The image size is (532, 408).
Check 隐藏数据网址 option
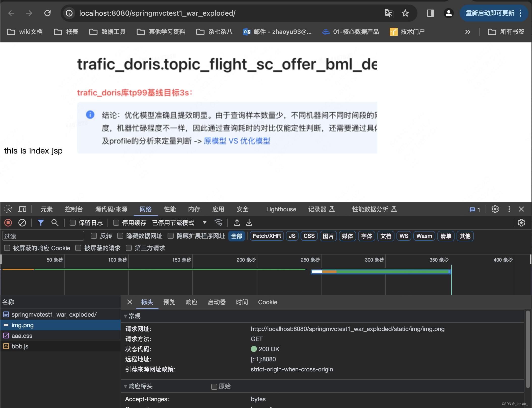[120, 236]
